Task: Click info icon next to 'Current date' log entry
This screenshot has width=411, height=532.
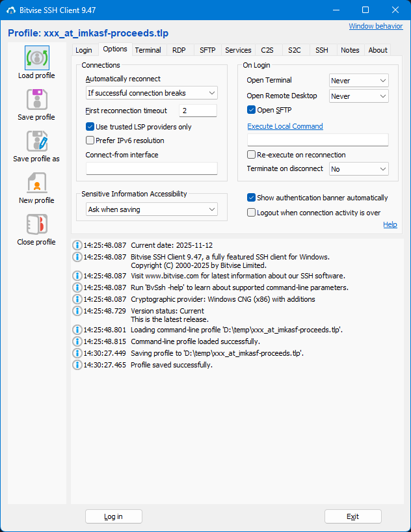Action: (x=77, y=245)
